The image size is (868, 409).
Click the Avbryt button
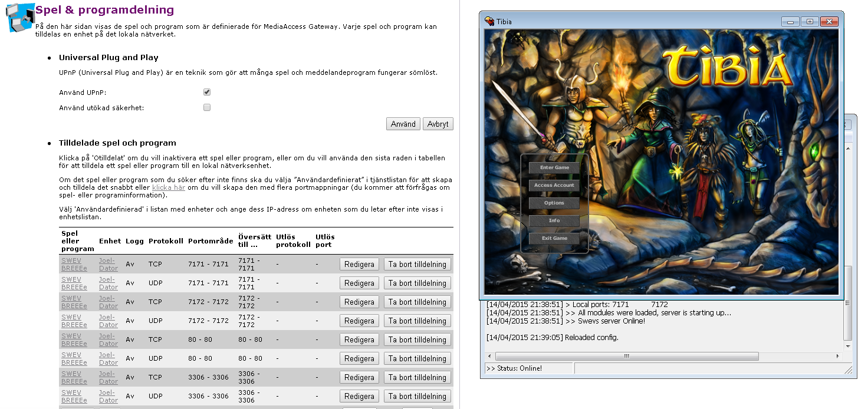438,124
